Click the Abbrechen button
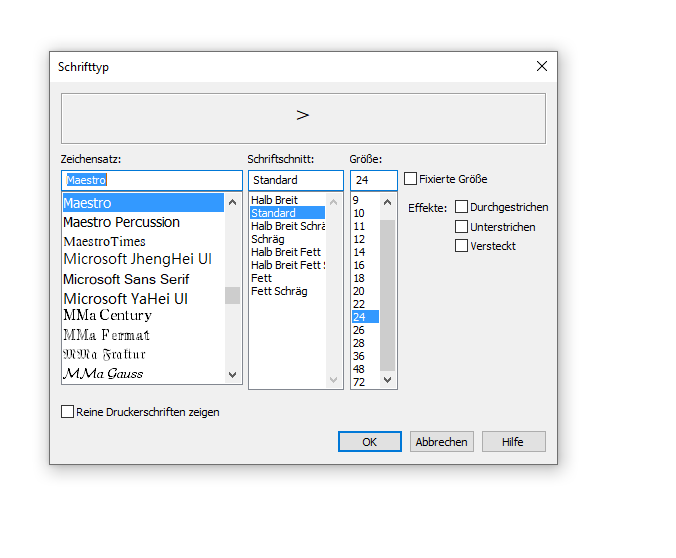676x558 pixels. tap(441, 442)
